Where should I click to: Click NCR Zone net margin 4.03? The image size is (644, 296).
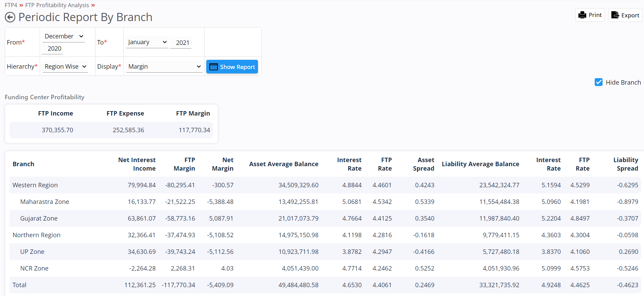(x=227, y=268)
